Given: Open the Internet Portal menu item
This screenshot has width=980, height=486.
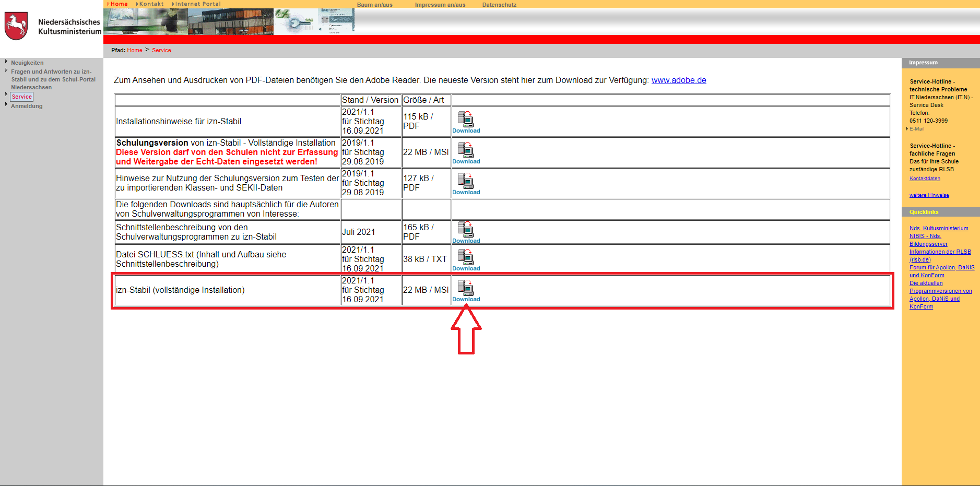Looking at the screenshot, I should (x=197, y=4).
